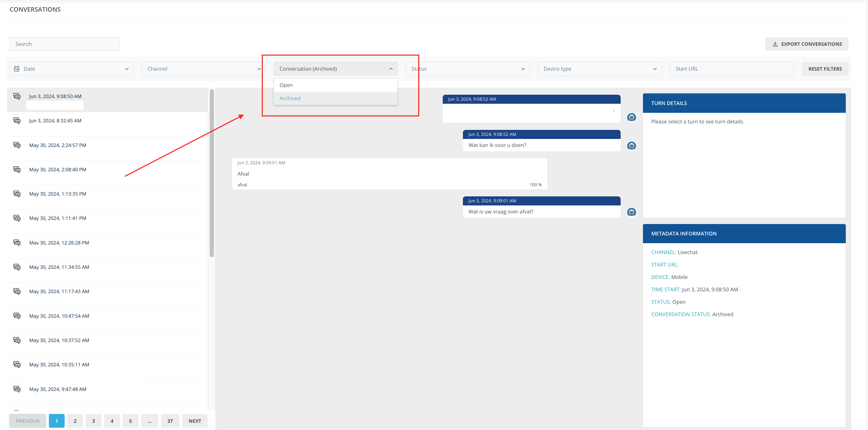Choose the Archived option in the conversation dropdown
Screen dimensions: 868x430
(x=336, y=98)
